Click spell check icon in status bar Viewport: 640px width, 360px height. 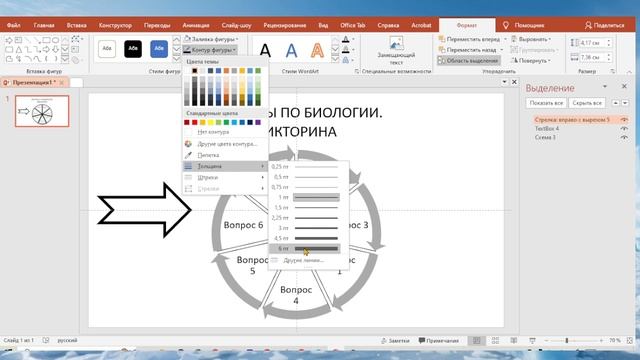46,340
